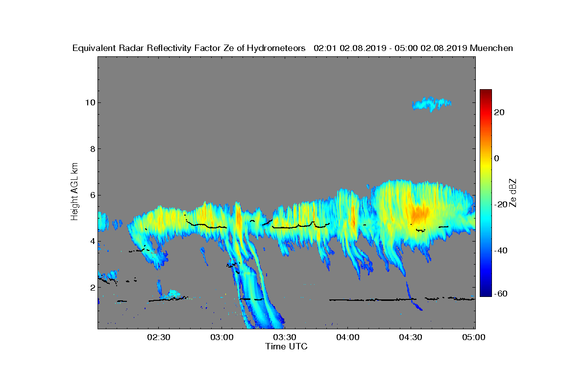Click the colorbar tick label -20
588x392 pixels.
[499, 204]
